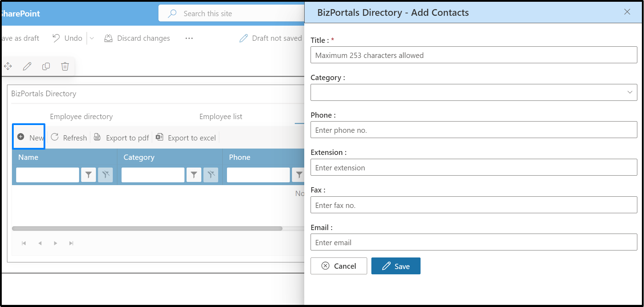Screen dimensions: 644x307
Task: Click the Title input field
Action: pyautogui.click(x=474, y=55)
